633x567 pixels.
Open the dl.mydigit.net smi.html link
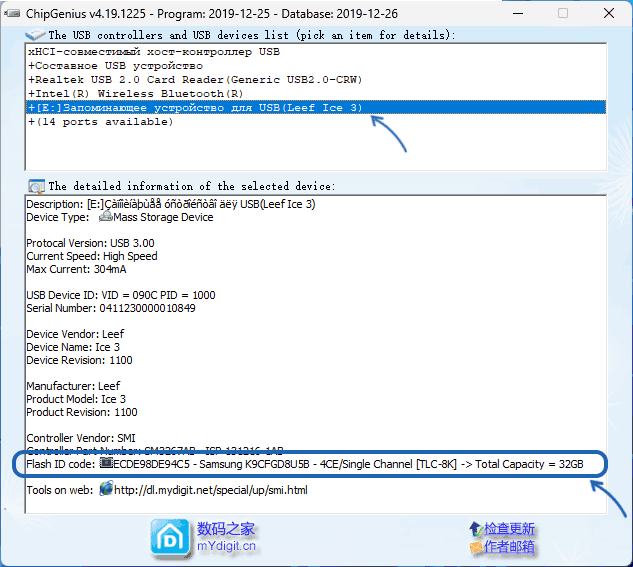[x=210, y=490]
